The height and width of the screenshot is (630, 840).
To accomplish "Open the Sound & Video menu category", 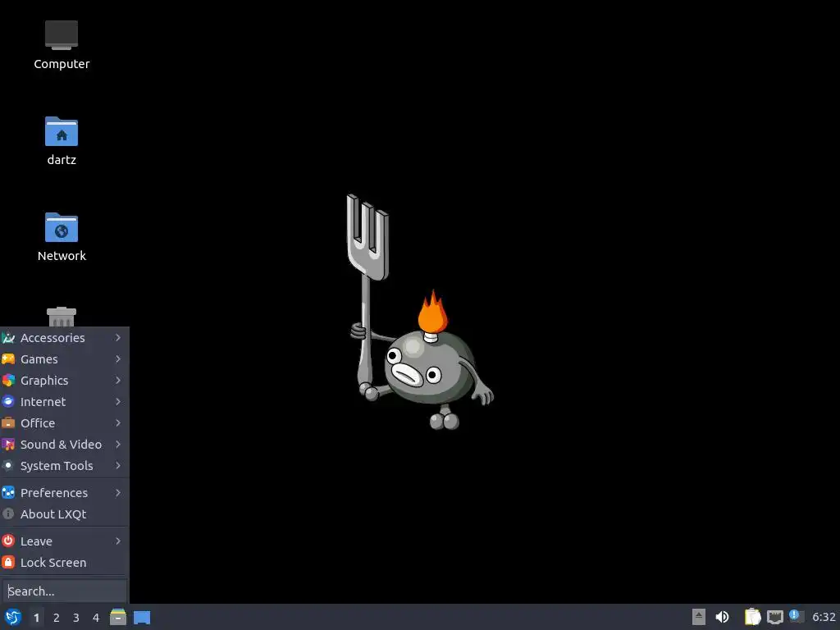I will pos(64,445).
